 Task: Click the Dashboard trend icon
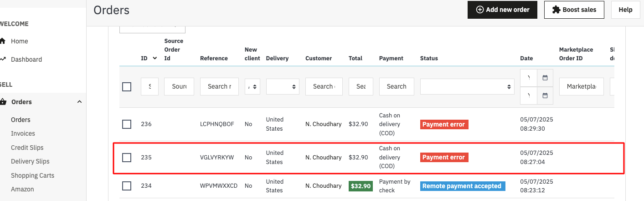[2, 59]
